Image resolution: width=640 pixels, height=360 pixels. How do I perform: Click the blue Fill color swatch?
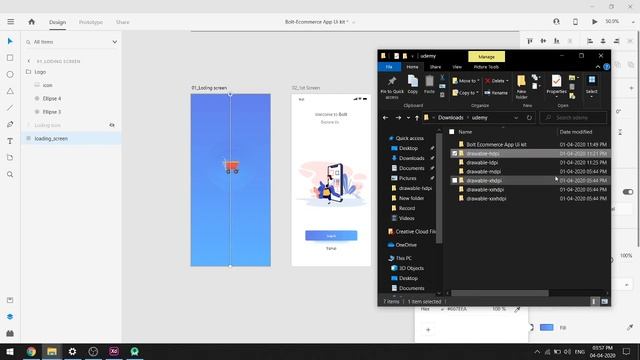click(x=547, y=327)
